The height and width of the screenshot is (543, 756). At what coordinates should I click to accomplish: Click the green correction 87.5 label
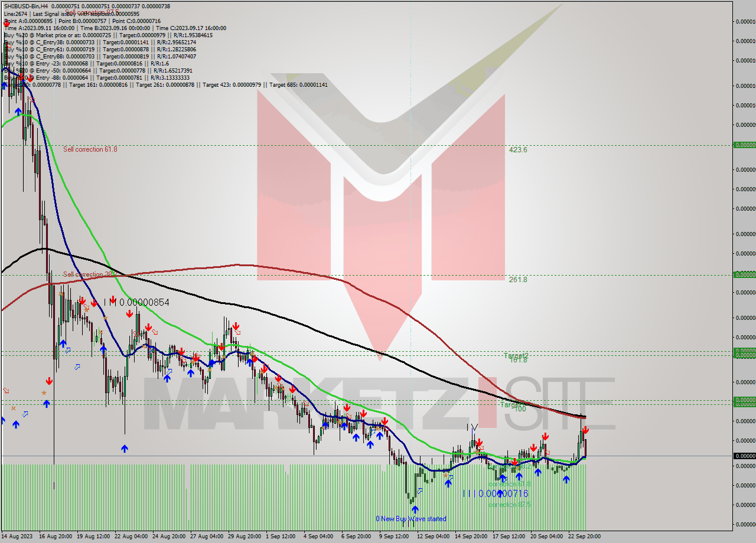(x=509, y=505)
